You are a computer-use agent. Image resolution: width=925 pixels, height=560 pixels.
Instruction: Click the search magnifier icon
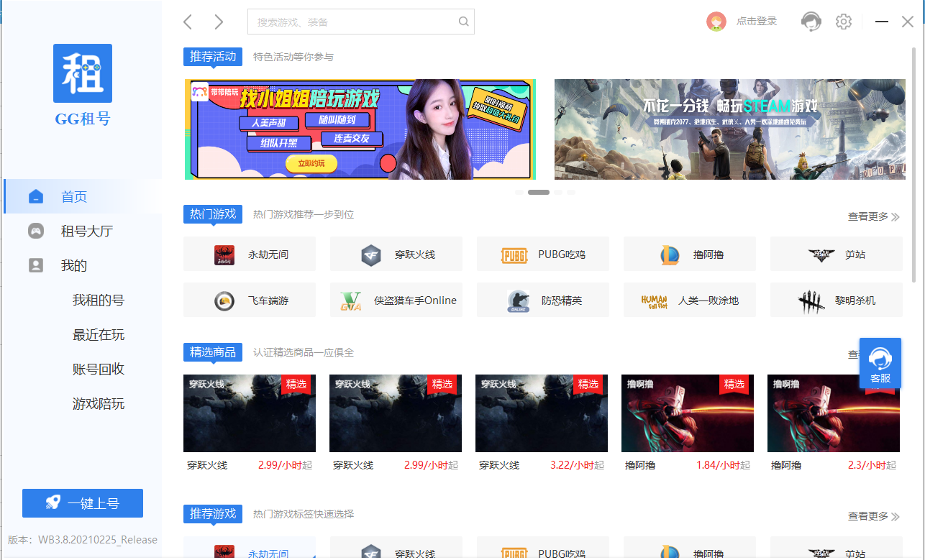point(464,22)
